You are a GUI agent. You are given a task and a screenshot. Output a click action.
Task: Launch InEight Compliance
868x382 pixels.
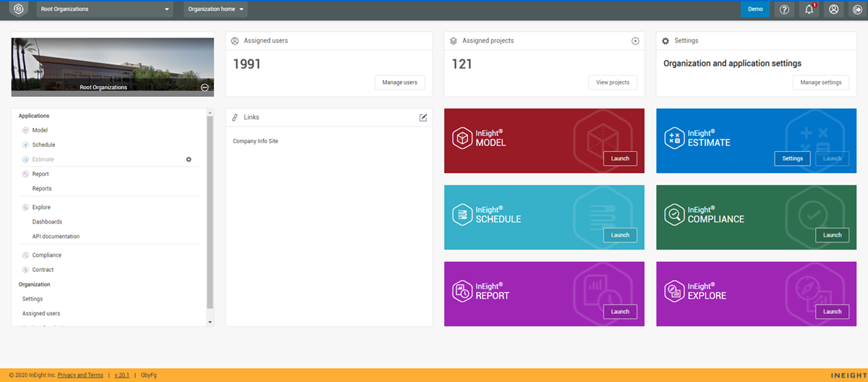coord(833,235)
